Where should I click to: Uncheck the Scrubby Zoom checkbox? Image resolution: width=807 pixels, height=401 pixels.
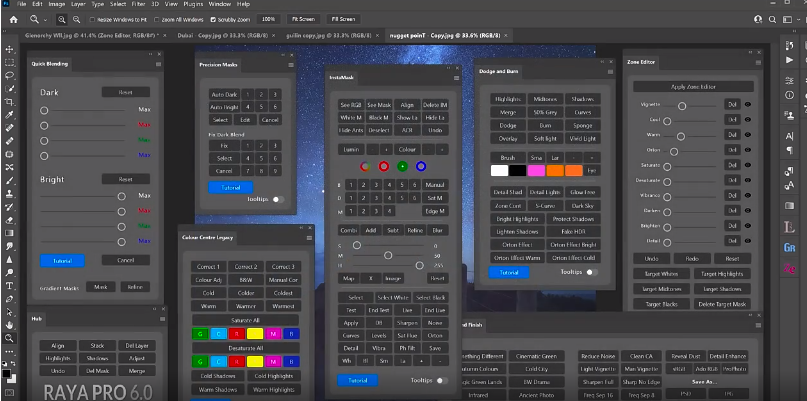pos(211,19)
